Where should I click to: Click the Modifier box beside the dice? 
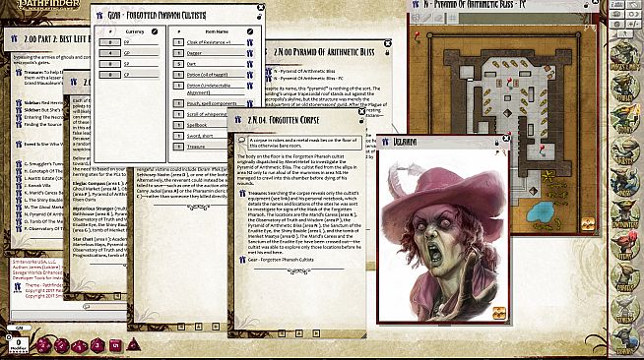tap(19, 345)
